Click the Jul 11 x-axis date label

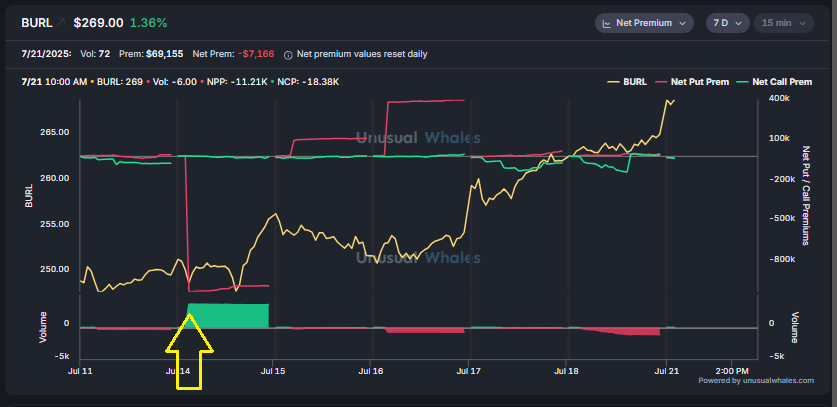[x=80, y=370]
